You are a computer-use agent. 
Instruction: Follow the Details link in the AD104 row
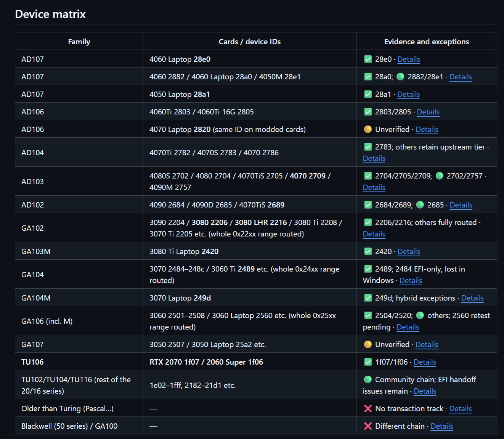[x=374, y=158]
